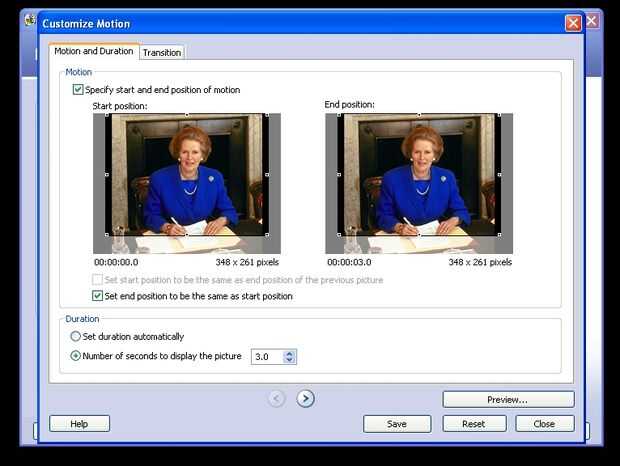Choose Set duration automatically option
Viewport: 620px width, 466px height.
click(75, 336)
